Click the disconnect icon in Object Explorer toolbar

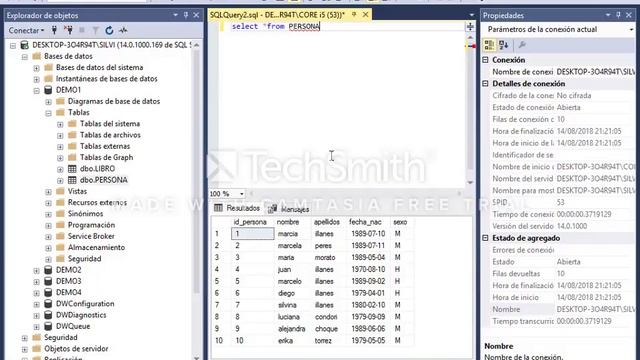68,30
